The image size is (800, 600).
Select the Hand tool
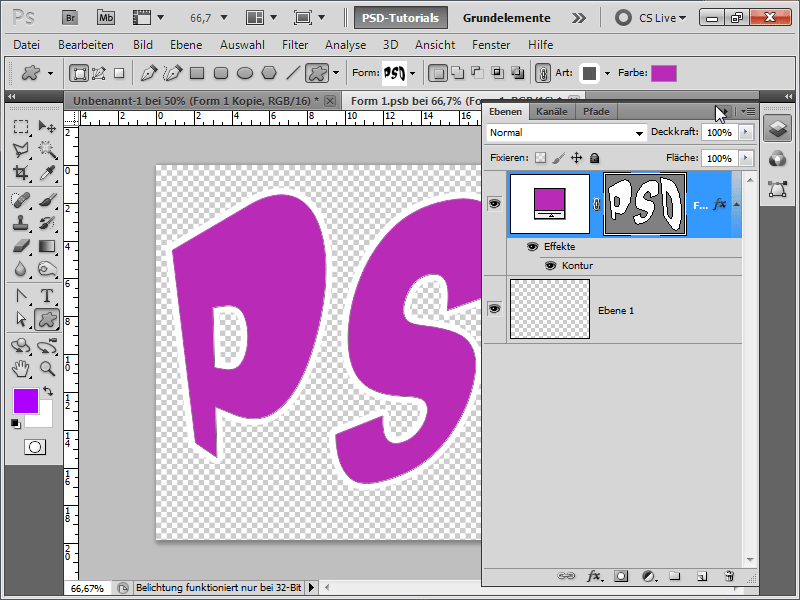tap(20, 368)
